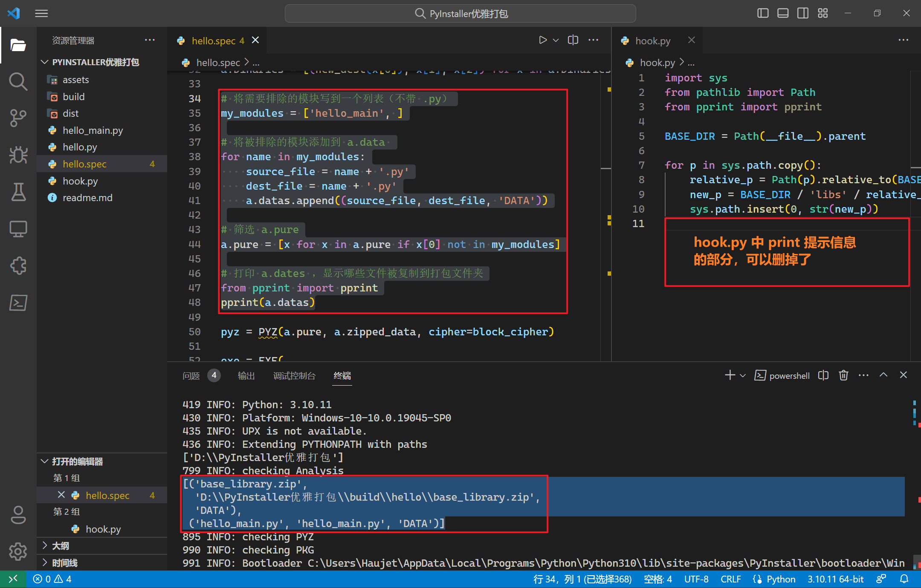Split the hello.spec editor right

(x=573, y=40)
